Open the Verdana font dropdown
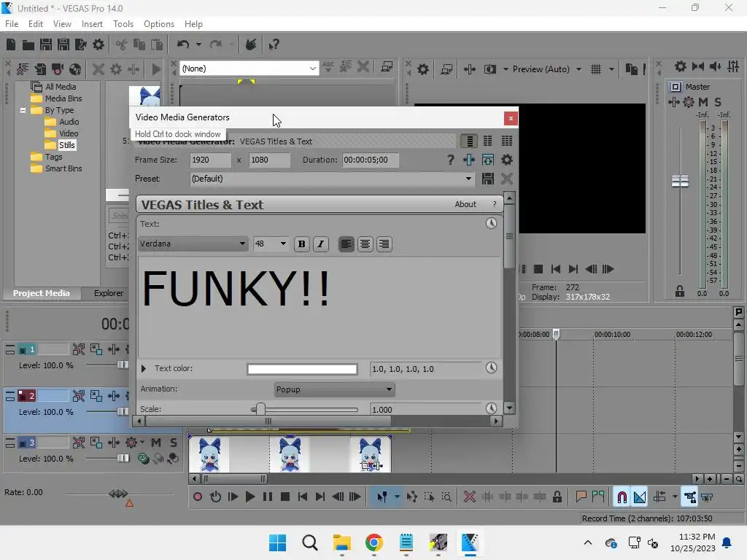 tap(193, 244)
